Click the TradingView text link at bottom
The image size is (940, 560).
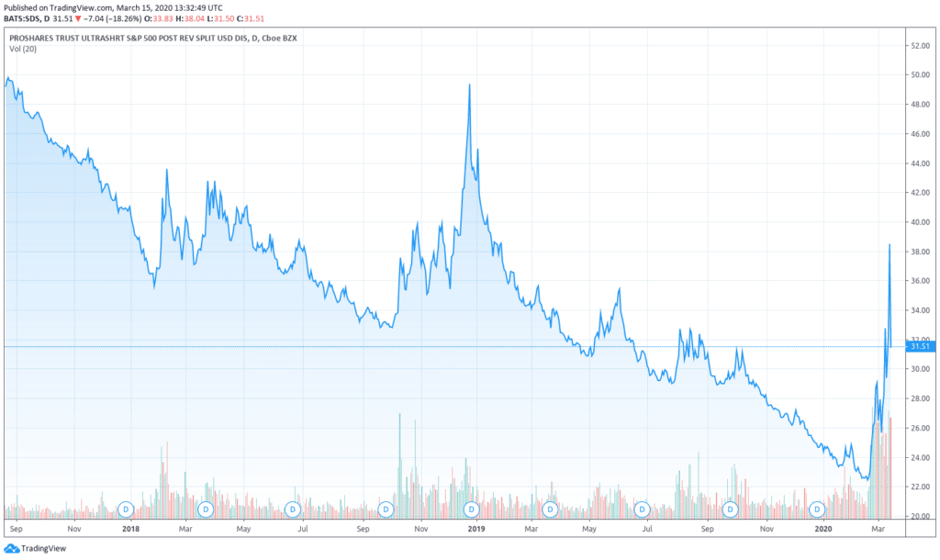click(x=43, y=548)
